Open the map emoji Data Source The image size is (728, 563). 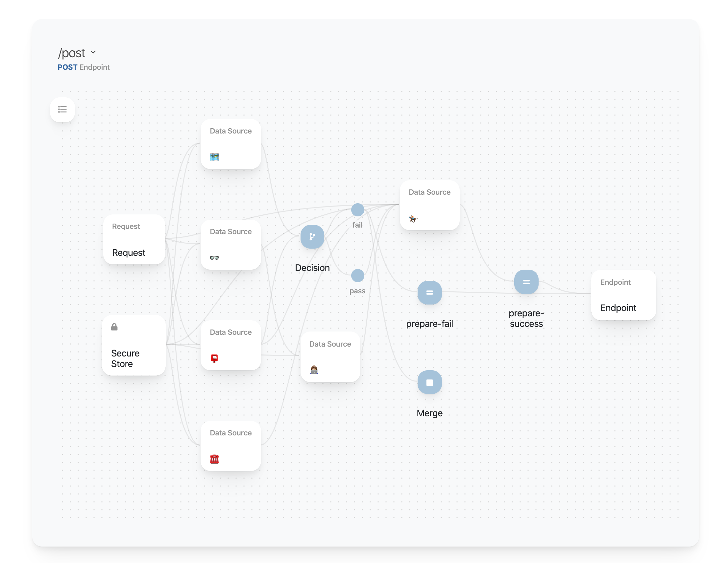pyautogui.click(x=231, y=144)
